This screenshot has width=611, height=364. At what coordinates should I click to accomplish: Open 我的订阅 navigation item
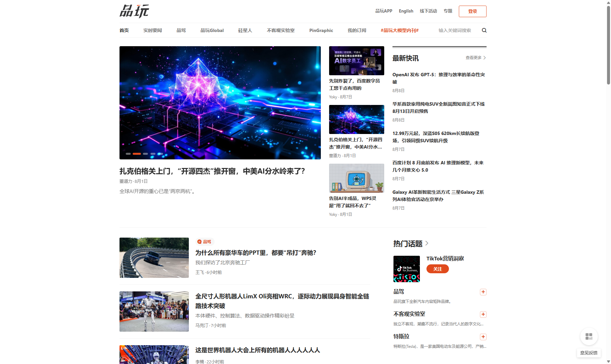point(357,30)
